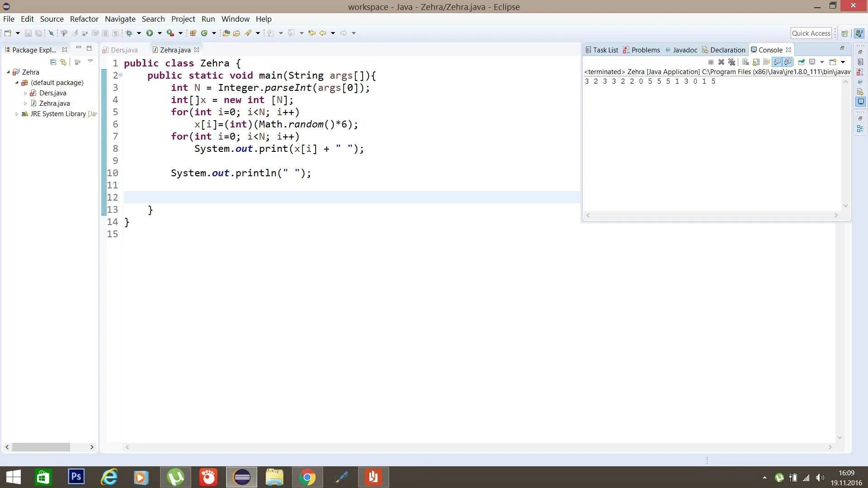Click the green Run button in toolbar
Viewport: 868px width, 488px height.
coord(150,33)
